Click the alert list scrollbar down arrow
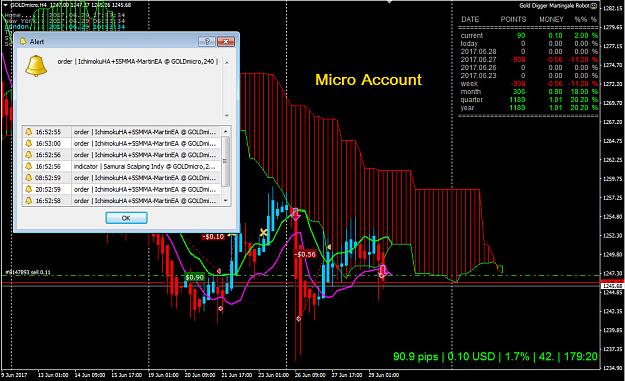 click(226, 200)
